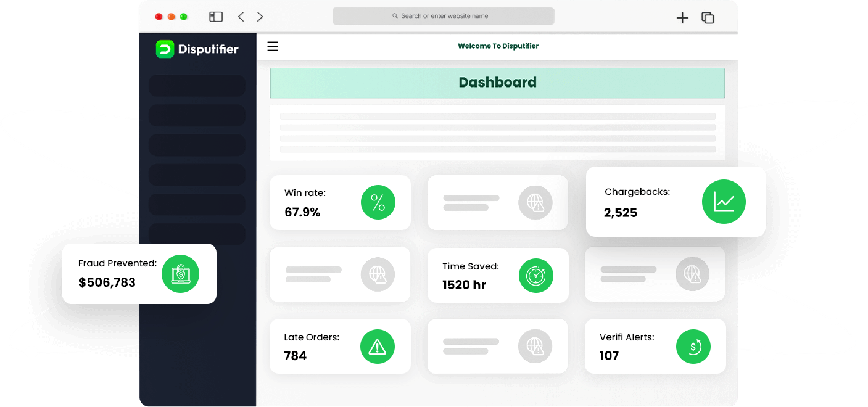The width and height of the screenshot is (868, 407).
Task: Select the Late Orders warning triangle icon
Action: [378, 347]
